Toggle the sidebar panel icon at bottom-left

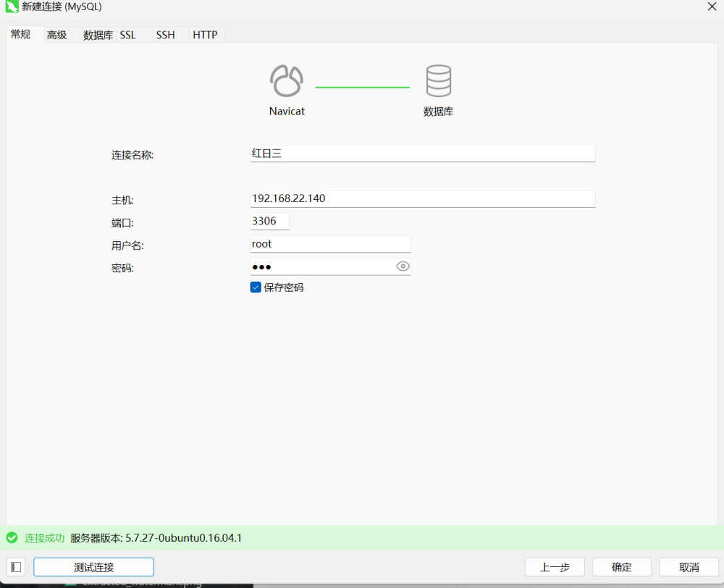point(16,567)
